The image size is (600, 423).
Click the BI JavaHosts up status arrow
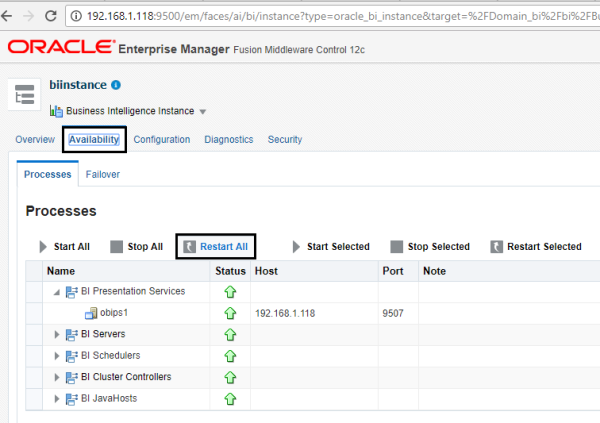coord(230,399)
